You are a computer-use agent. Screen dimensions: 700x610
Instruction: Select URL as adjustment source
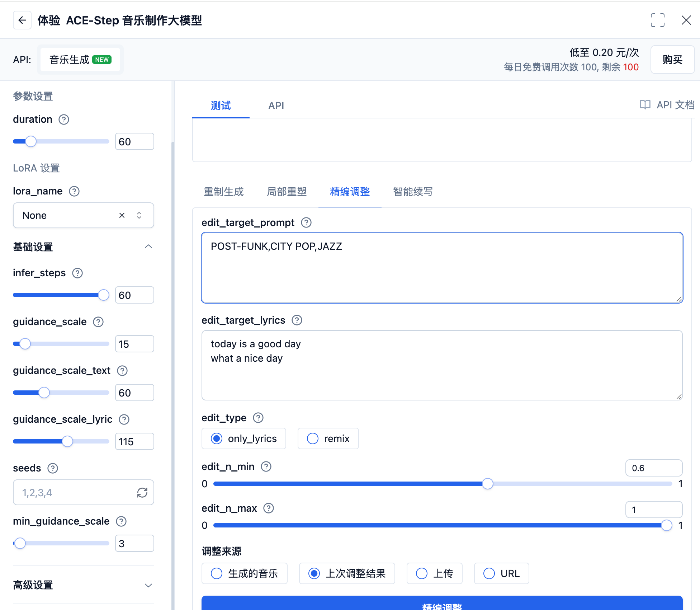click(x=489, y=573)
